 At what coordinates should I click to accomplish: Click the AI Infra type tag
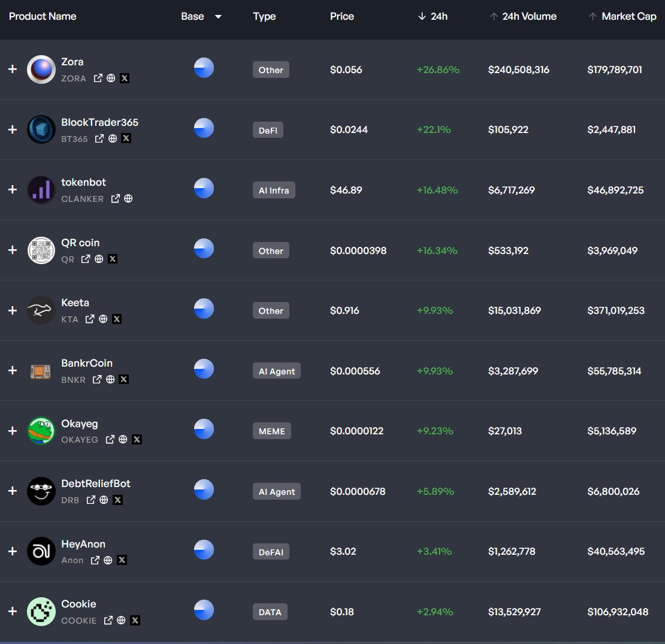tap(274, 191)
